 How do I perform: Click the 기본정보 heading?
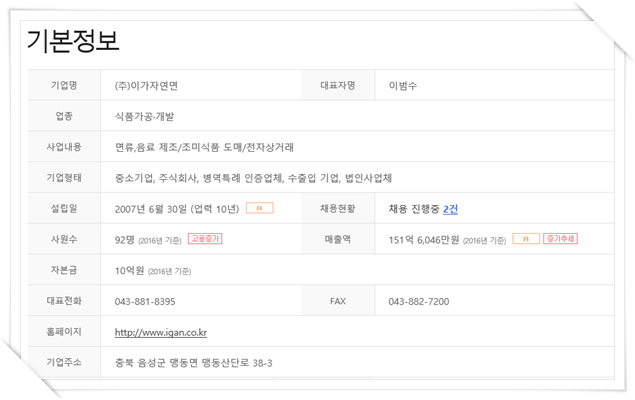(73, 40)
